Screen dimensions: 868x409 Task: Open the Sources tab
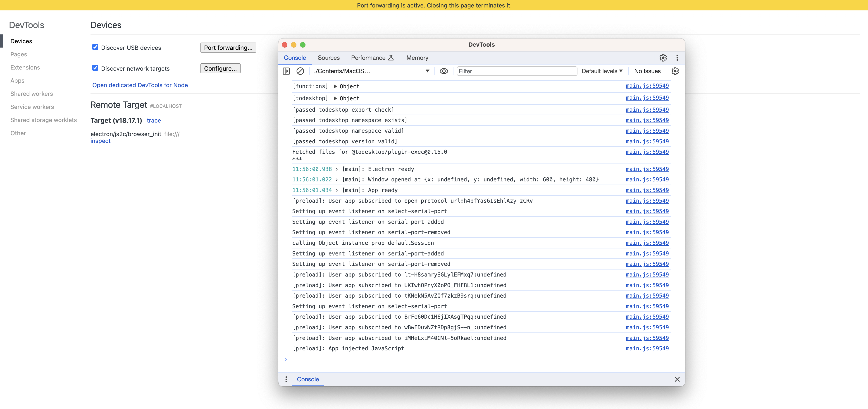coord(329,58)
